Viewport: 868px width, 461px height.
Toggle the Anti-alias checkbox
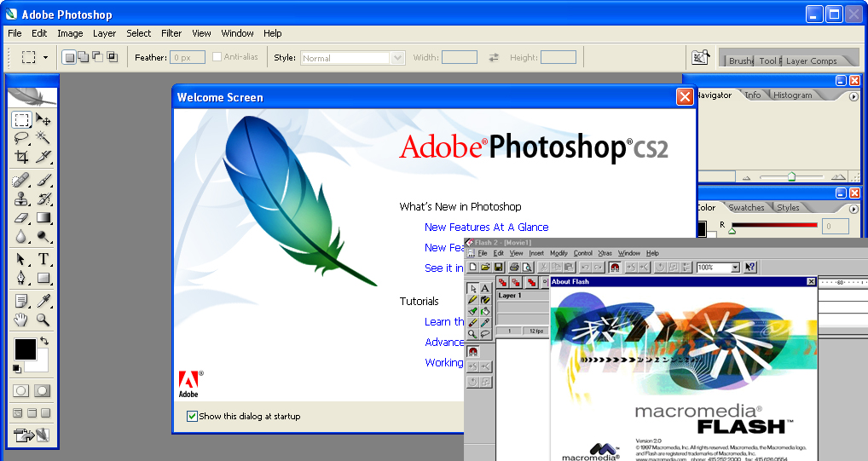pos(217,56)
